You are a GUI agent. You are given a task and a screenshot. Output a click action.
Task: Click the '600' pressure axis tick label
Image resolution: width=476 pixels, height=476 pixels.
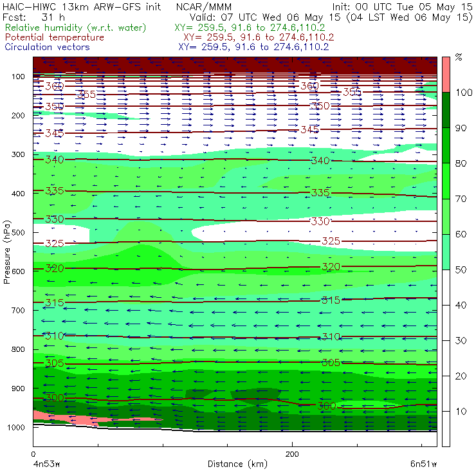18,271
